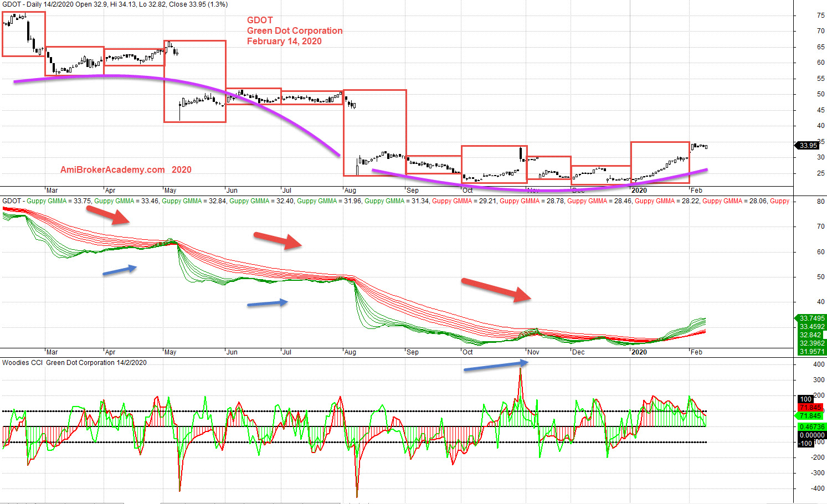
Task: Select Sep on the price pane time axis
Action: 413,190
